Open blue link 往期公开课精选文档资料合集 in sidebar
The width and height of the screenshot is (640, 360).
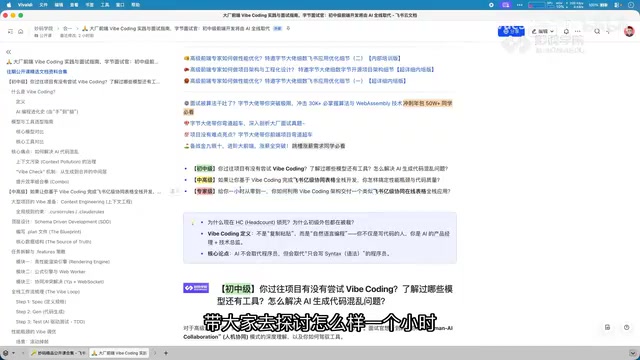[x=37, y=71]
